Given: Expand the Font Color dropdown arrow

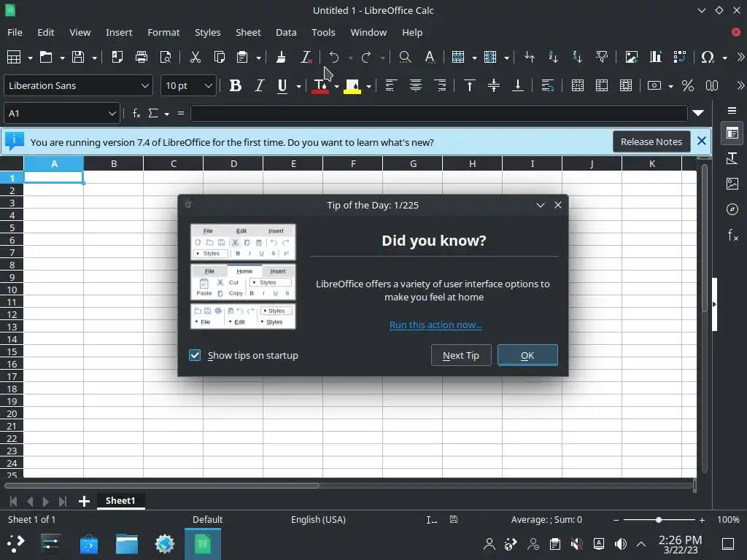Looking at the screenshot, I should (336, 86).
